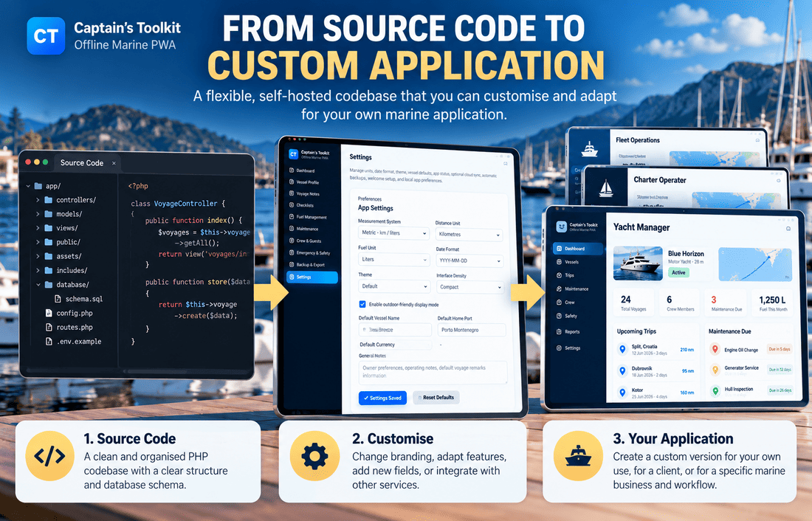Open the Theme Default dropdown
Image resolution: width=812 pixels, height=521 pixels.
(394, 286)
